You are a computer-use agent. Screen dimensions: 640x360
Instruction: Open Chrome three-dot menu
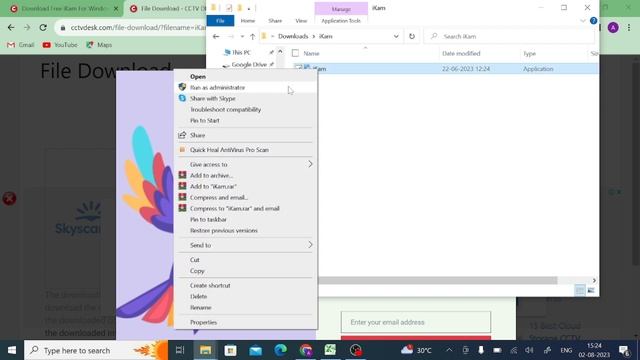click(x=629, y=27)
